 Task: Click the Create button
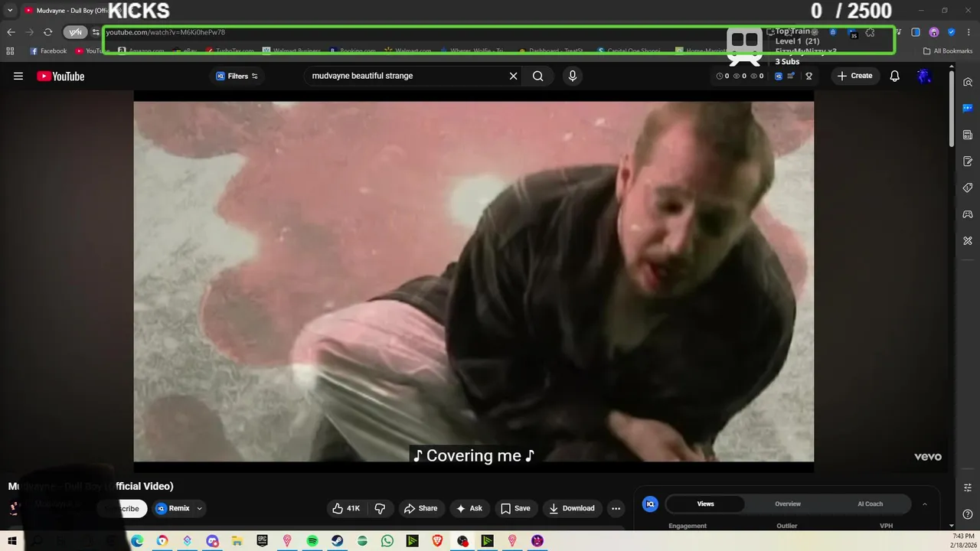click(x=854, y=76)
